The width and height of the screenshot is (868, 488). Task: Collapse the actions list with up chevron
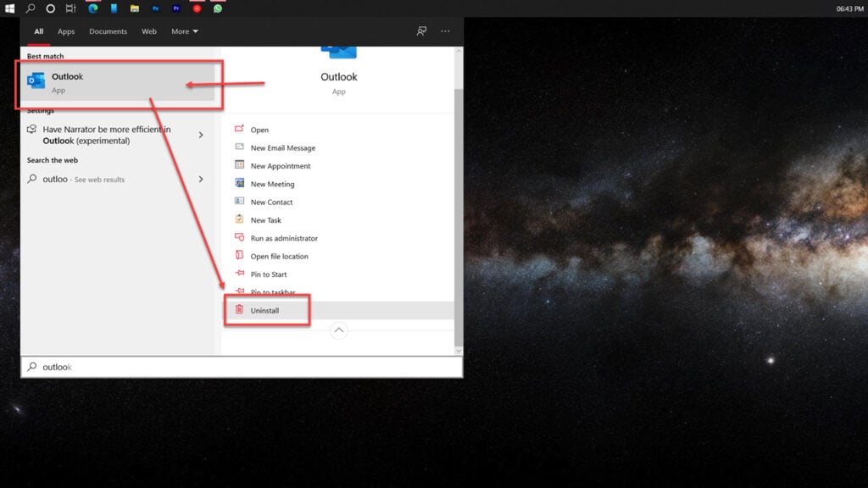pyautogui.click(x=339, y=331)
